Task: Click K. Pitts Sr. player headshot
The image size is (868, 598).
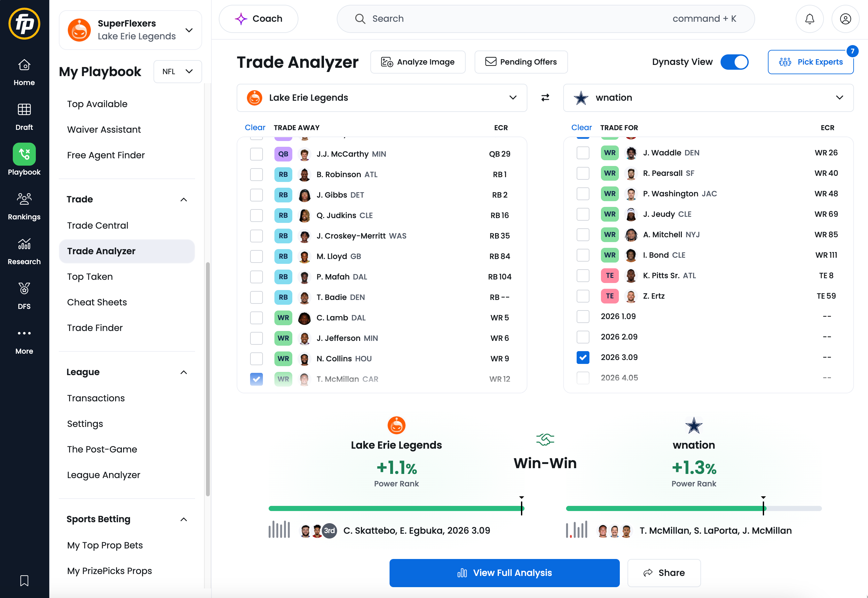Action: point(631,276)
